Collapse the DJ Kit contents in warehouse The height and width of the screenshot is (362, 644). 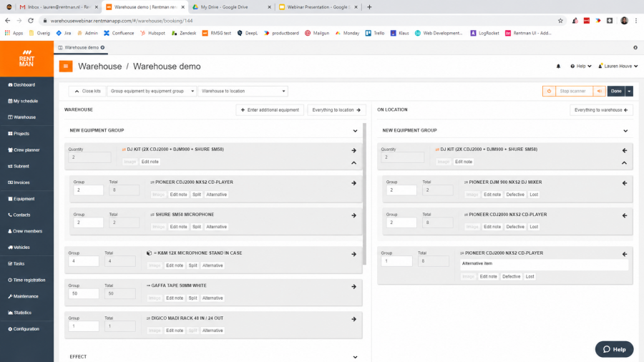353,163
